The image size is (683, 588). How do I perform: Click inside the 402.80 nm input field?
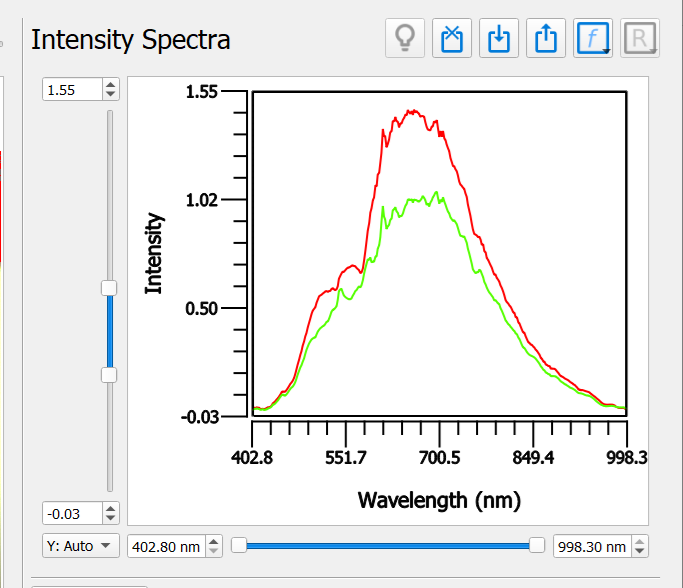pos(166,546)
